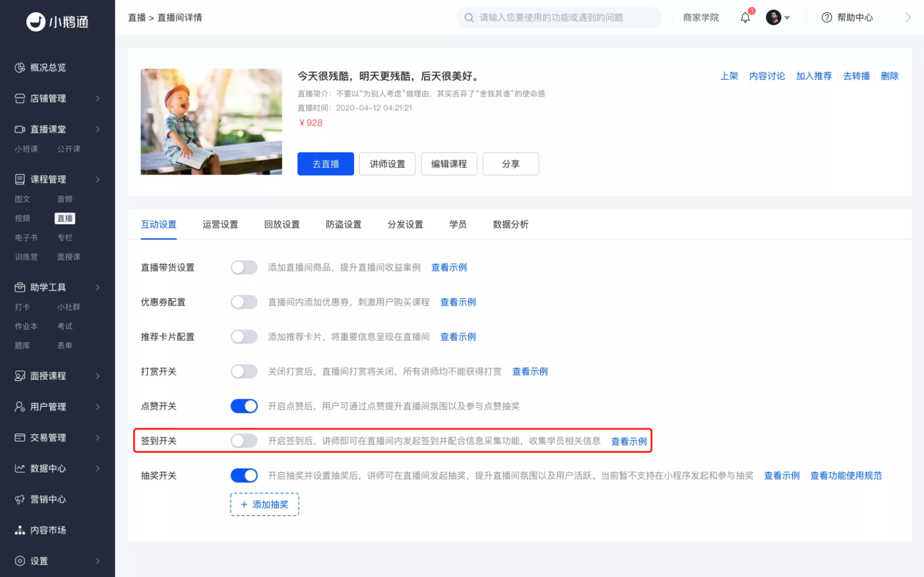Click the 店铺管理 shop icon

coord(20,99)
